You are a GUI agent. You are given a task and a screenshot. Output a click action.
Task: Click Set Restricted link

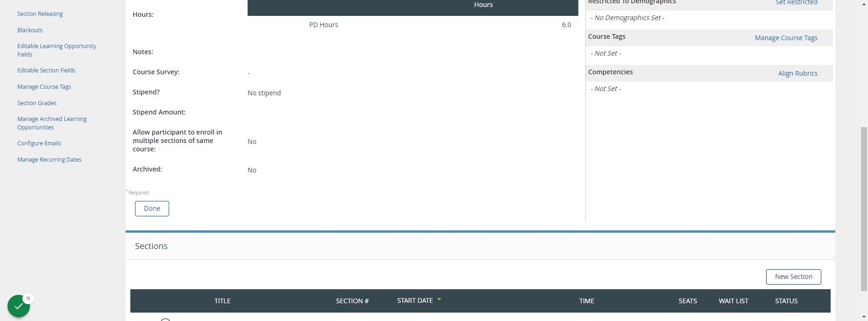tap(797, 2)
